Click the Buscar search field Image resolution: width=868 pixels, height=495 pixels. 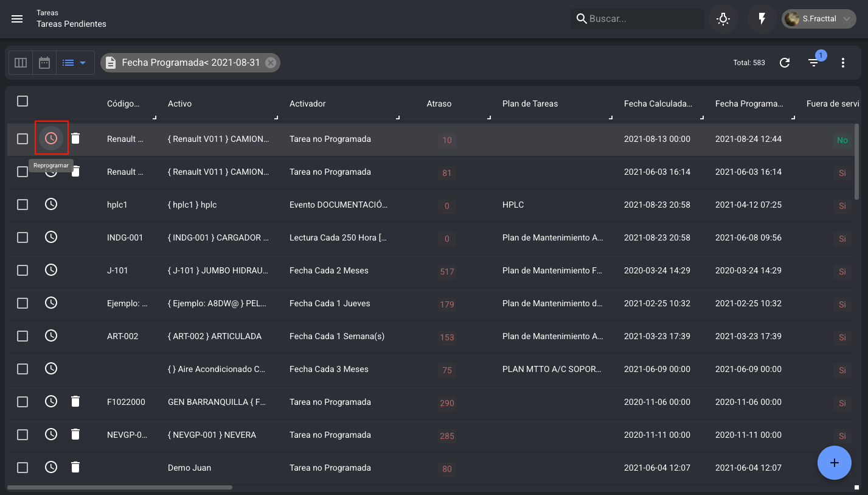pyautogui.click(x=642, y=19)
